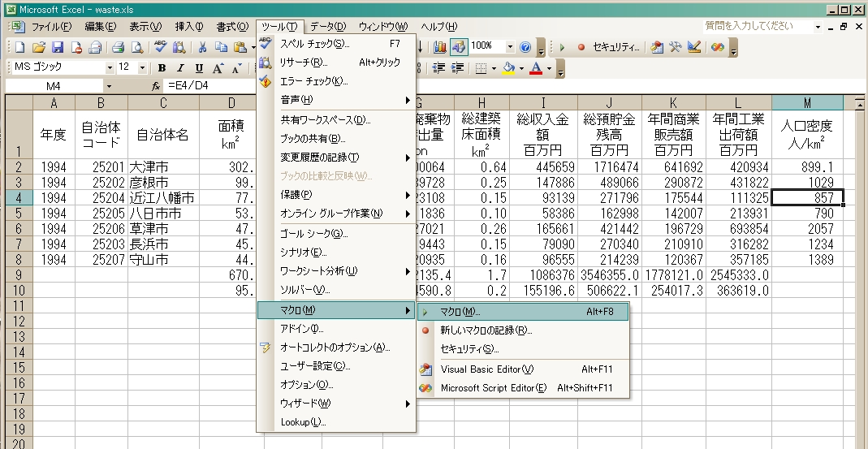This screenshot has height=449, width=868.
Task: Click the New workbook toolbar icon
Action: (x=20, y=48)
